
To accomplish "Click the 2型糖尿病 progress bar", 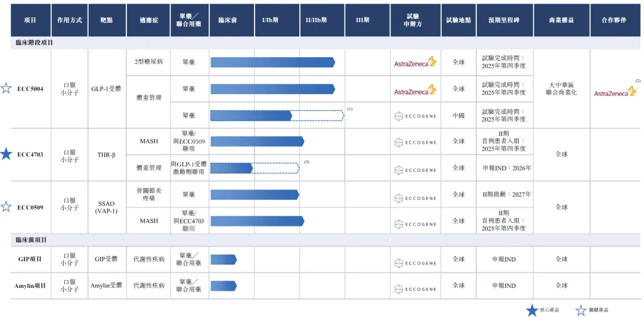I will coord(273,63).
